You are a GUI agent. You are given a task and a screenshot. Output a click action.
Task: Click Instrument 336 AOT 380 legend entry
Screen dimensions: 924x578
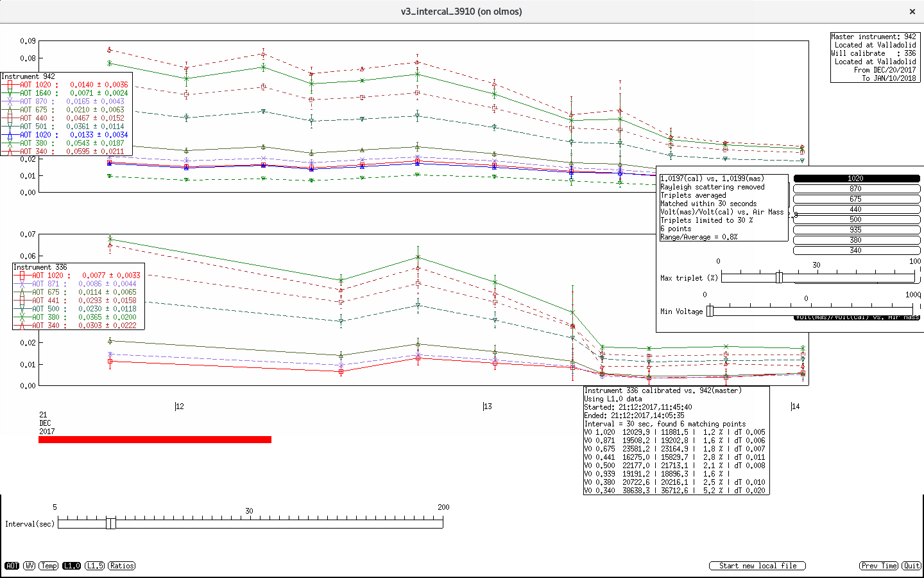pos(78,317)
